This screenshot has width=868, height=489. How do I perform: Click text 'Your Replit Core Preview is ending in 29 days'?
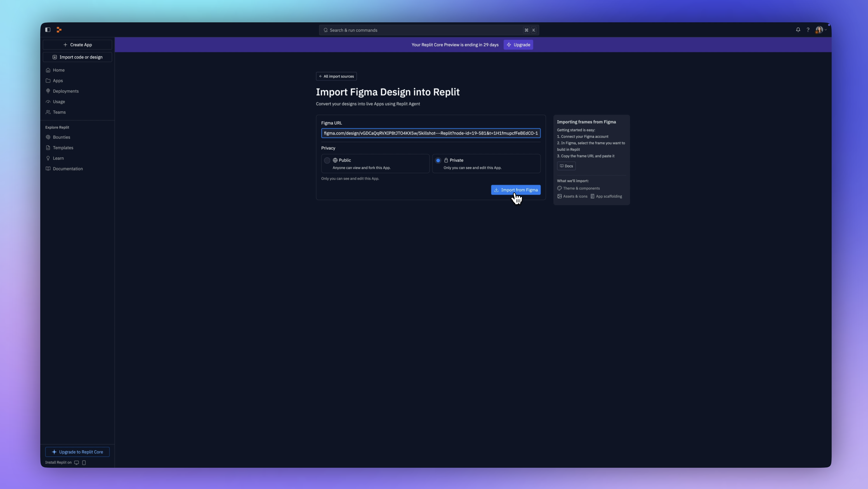tap(455, 44)
